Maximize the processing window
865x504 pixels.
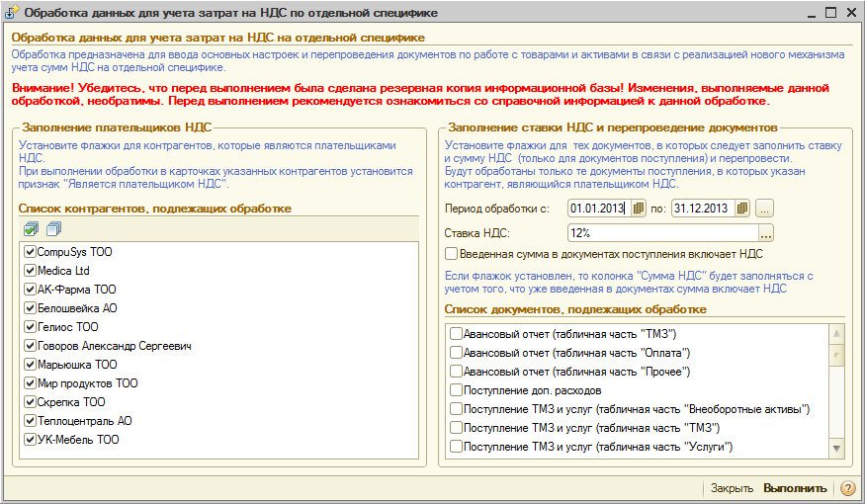coord(830,13)
